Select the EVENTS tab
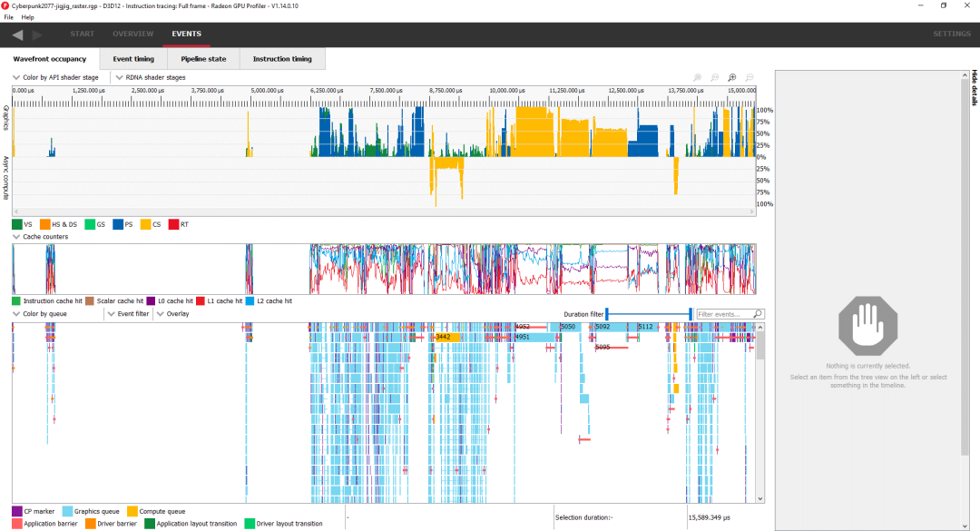Viewport: 980px width, 531px height. click(x=186, y=34)
